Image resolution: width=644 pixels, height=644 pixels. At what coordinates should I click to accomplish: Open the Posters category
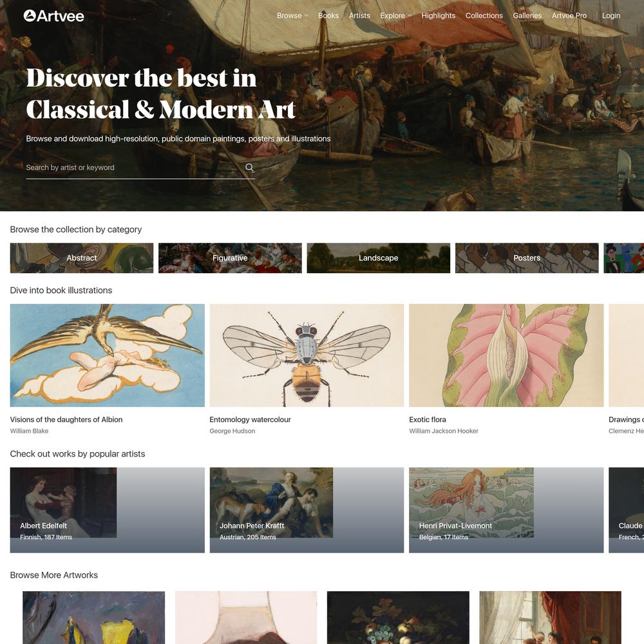click(x=527, y=258)
